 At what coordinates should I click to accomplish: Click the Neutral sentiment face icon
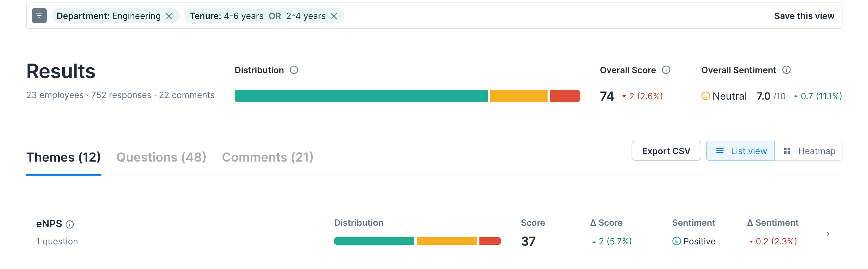[705, 96]
